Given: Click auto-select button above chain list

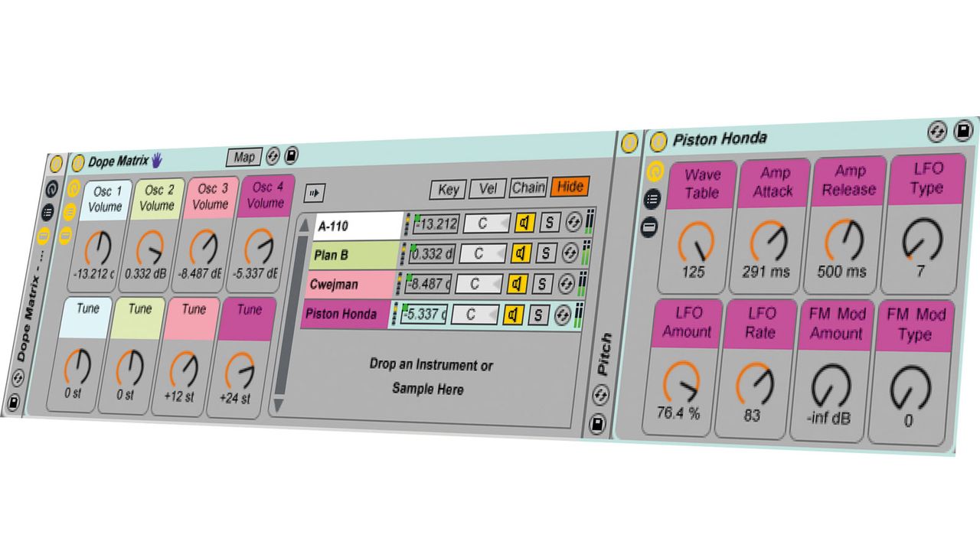Looking at the screenshot, I should click(x=314, y=193).
